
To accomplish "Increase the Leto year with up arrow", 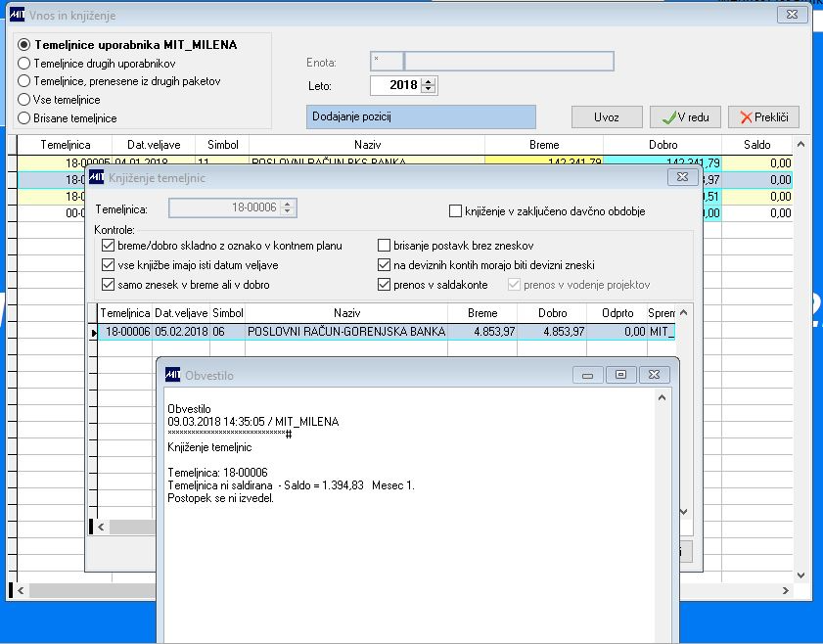I will pyautogui.click(x=430, y=81).
